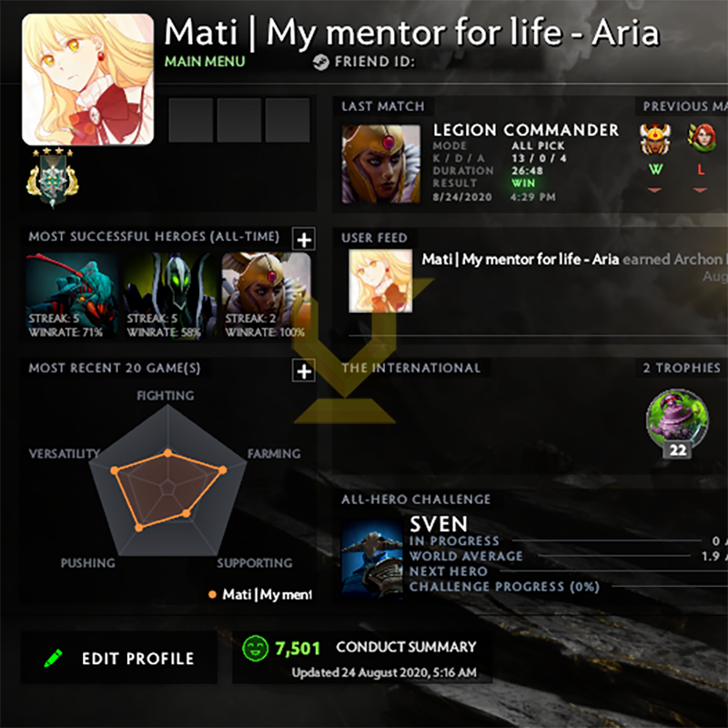Click the first empty featured hero slot

(x=191, y=120)
